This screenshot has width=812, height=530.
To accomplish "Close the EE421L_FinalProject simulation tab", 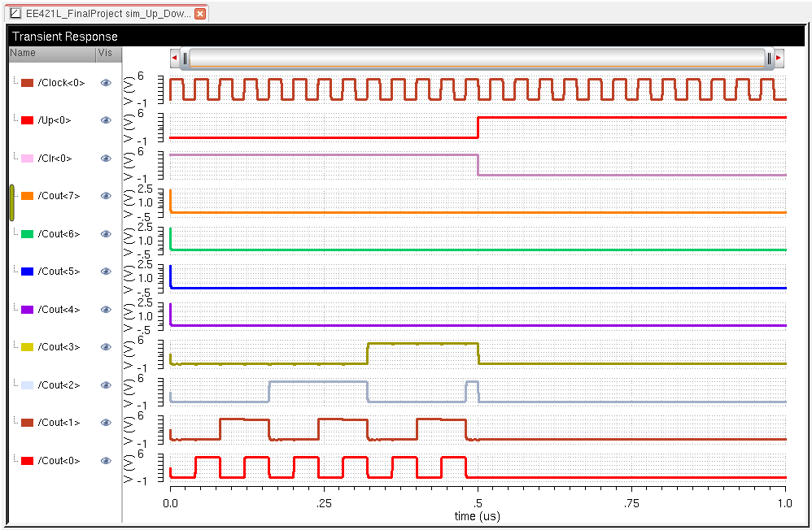I will click(x=200, y=14).
